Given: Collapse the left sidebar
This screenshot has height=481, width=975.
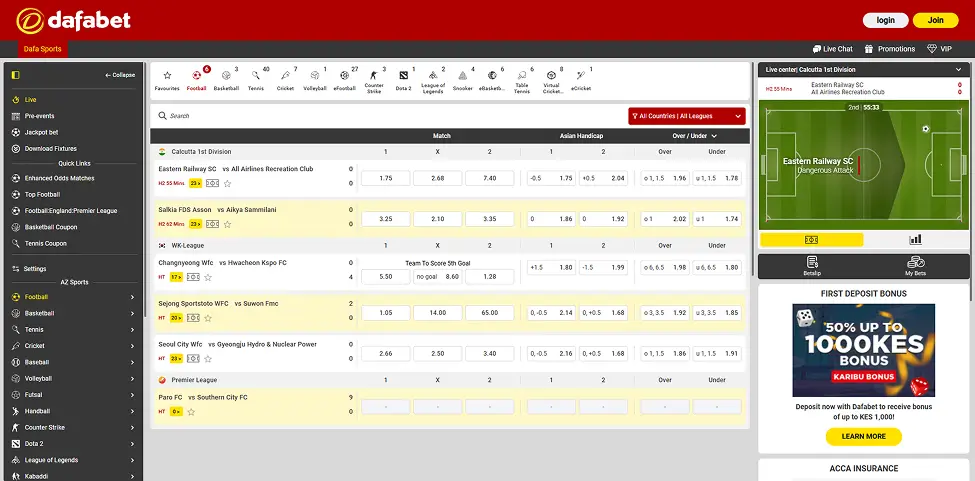Looking at the screenshot, I should point(120,75).
